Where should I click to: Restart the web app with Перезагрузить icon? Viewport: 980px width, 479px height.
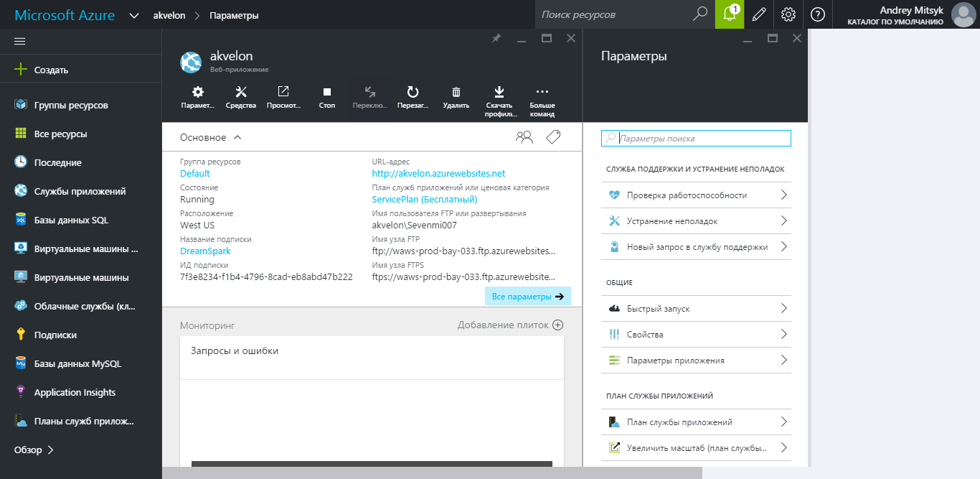point(413,97)
